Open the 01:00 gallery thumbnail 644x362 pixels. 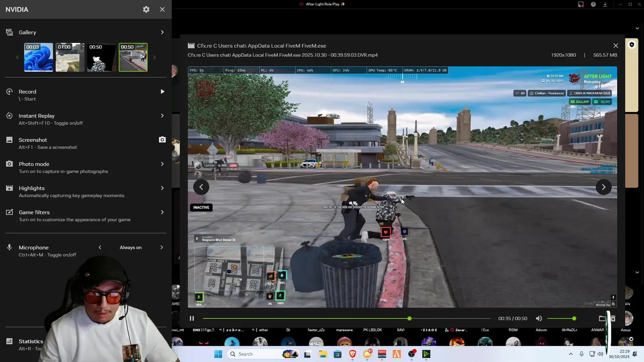[x=70, y=57]
